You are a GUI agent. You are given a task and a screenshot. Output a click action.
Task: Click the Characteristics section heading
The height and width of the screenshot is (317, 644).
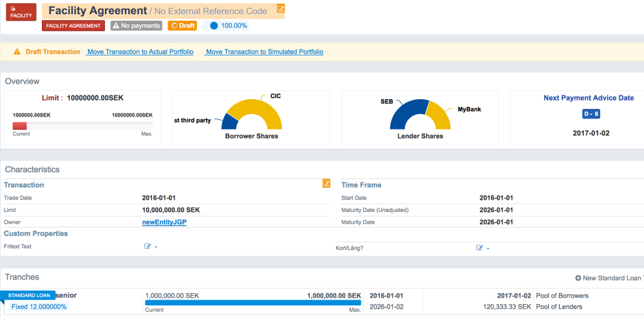(x=32, y=169)
